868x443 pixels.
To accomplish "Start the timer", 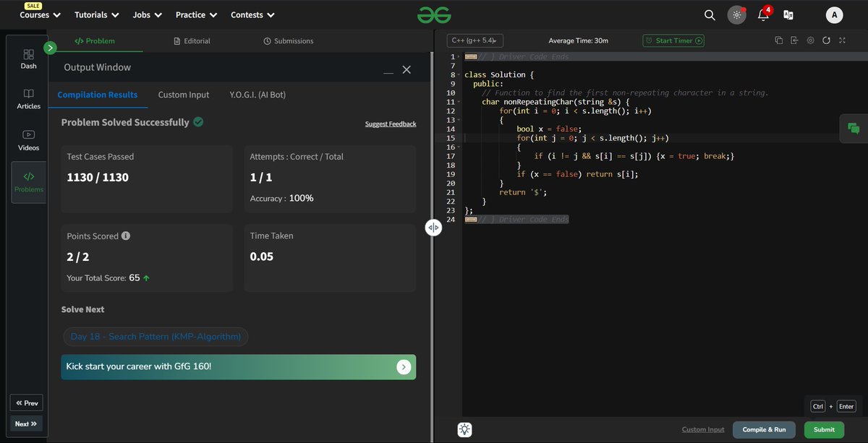I will (x=673, y=41).
